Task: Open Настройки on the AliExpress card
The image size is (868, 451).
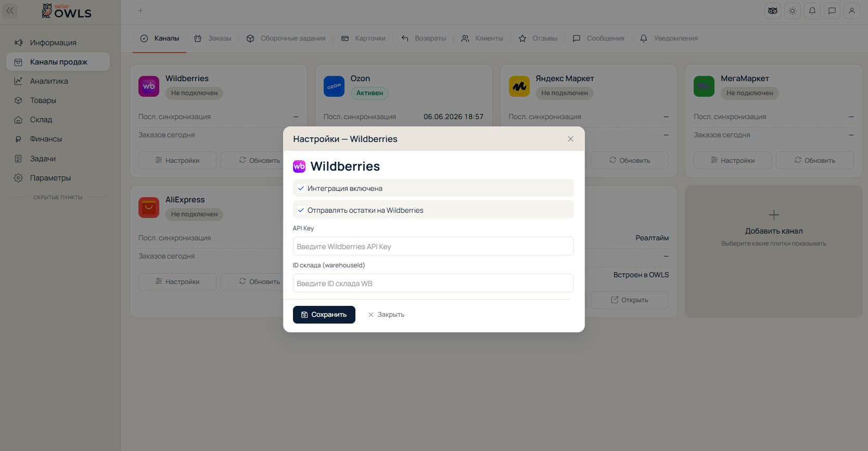Action: click(177, 281)
